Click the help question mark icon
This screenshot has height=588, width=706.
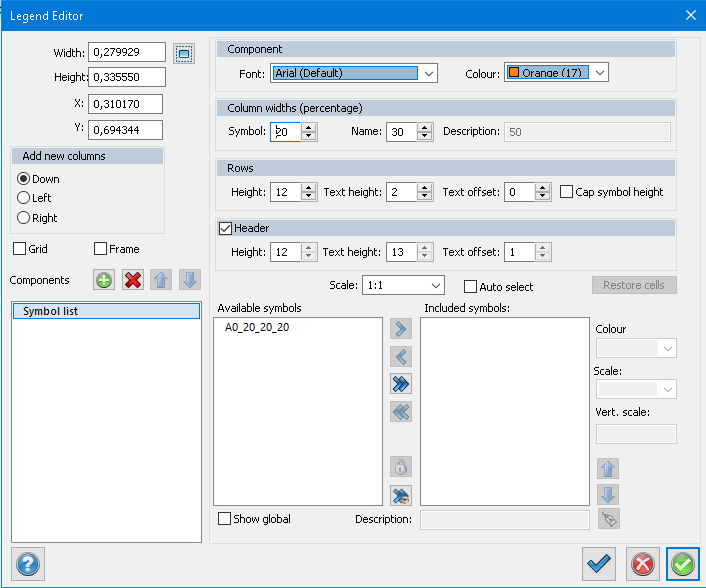pyautogui.click(x=28, y=564)
